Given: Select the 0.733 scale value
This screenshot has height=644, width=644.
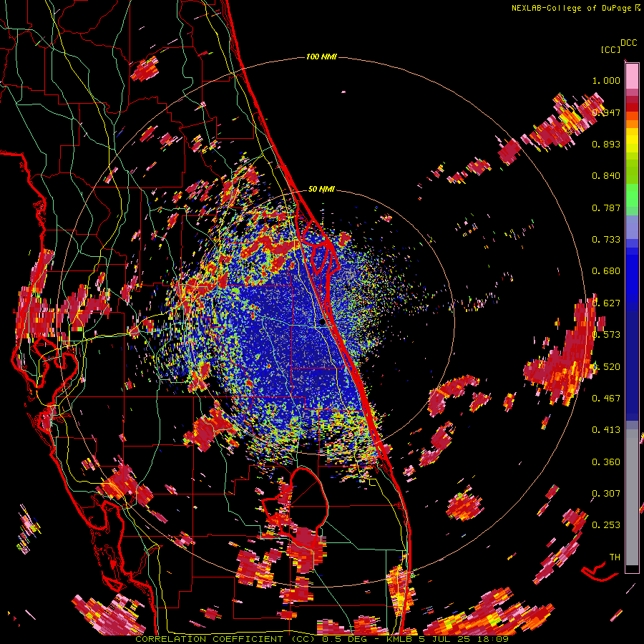Looking at the screenshot, I should coord(606,240).
